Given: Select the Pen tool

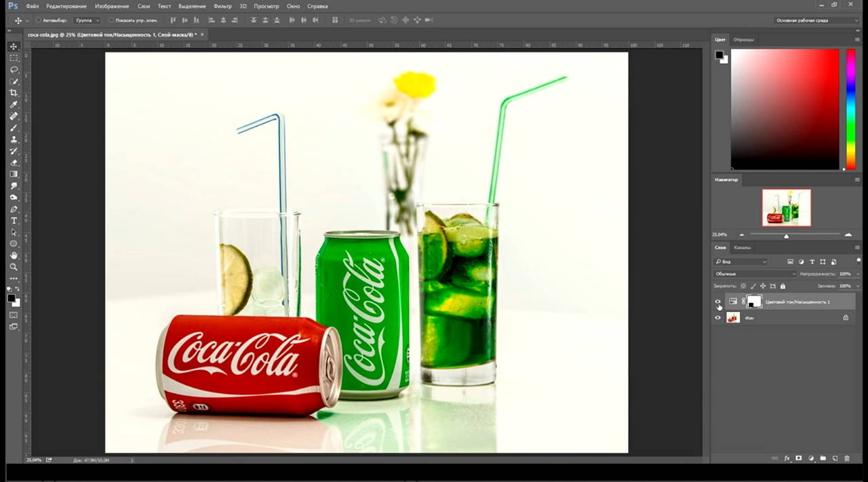Looking at the screenshot, I should point(14,209).
